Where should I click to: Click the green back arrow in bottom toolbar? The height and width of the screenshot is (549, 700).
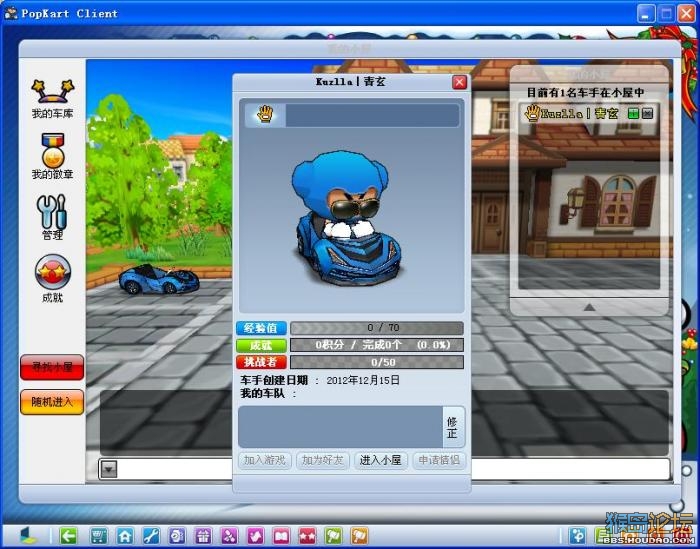[x=68, y=535]
